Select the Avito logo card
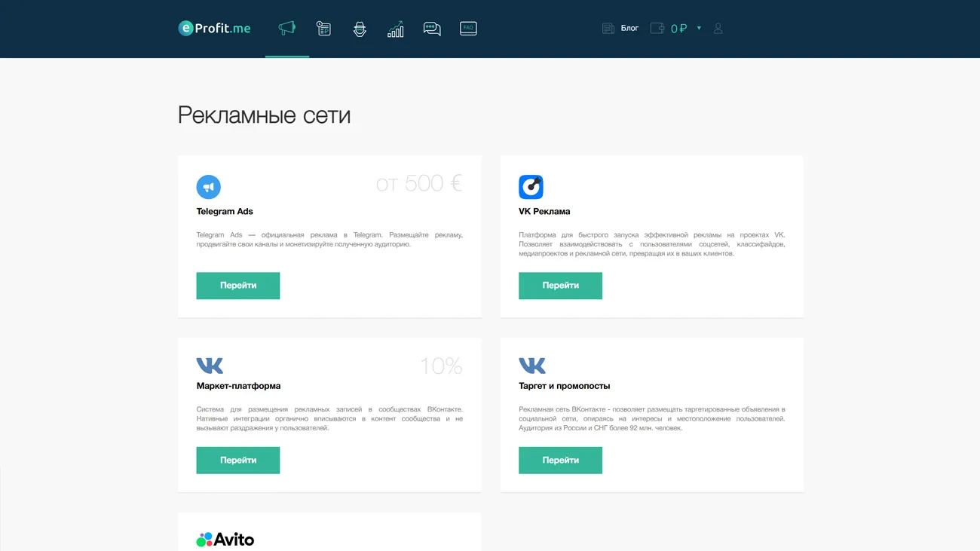The height and width of the screenshot is (551, 980). click(x=225, y=539)
